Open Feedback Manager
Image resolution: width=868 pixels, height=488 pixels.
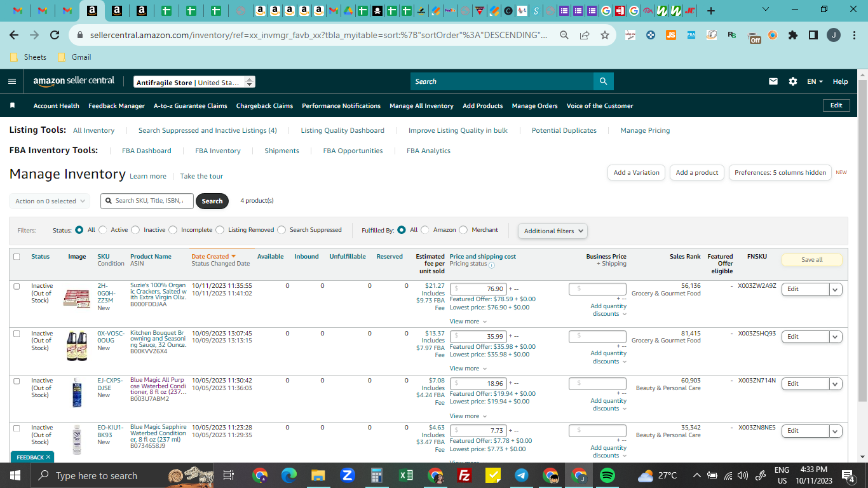[116, 106]
